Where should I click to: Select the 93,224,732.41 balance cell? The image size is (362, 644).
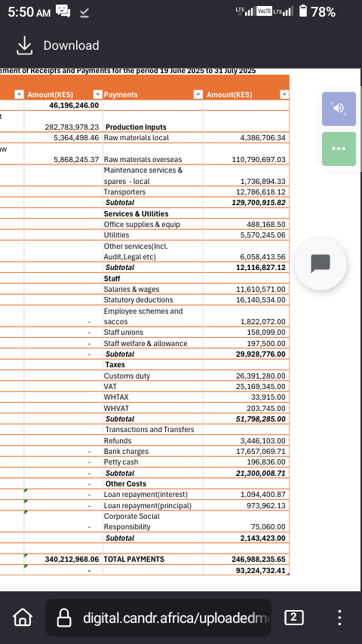point(260,571)
